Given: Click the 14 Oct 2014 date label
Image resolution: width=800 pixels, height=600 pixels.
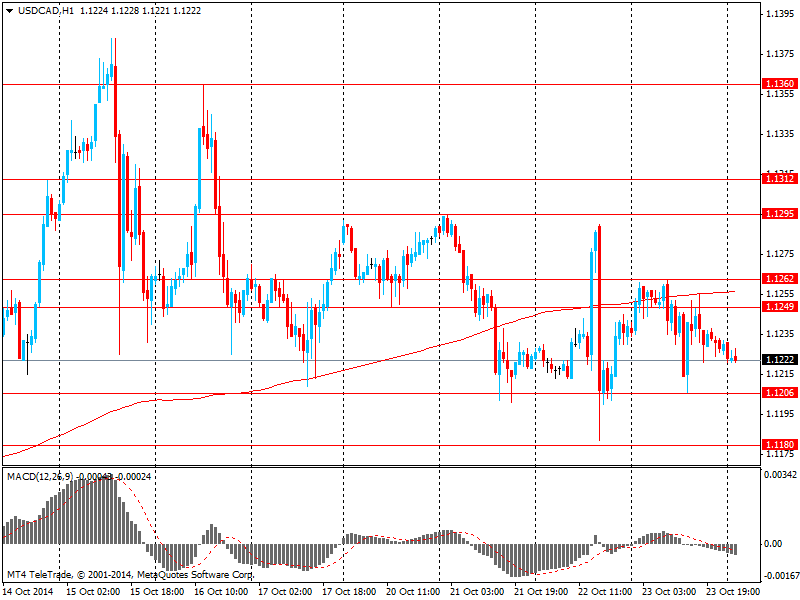Looking at the screenshot, I should [x=29, y=591].
